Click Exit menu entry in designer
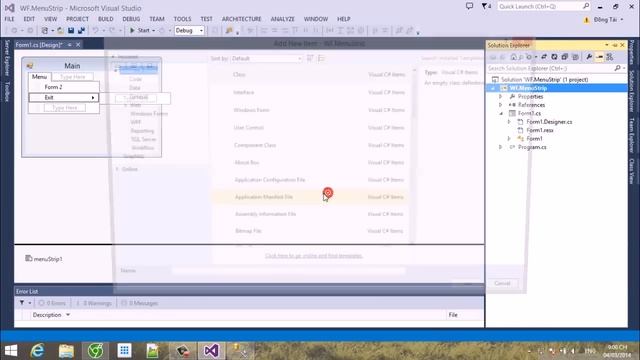640x360 pixels. (x=64, y=98)
